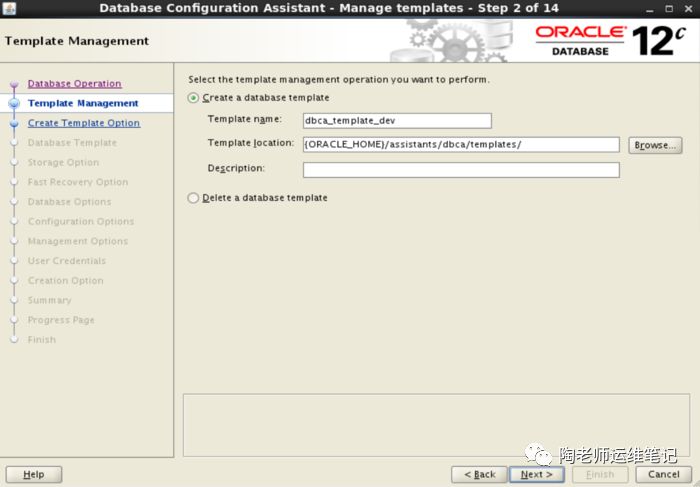The width and height of the screenshot is (700, 487).
Task: Click the Browse... button
Action: (655, 145)
